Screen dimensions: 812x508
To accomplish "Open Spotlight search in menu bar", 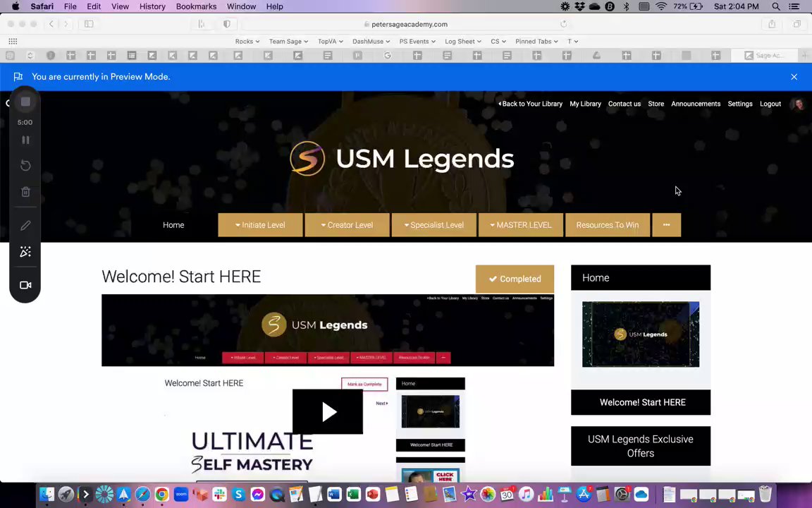I will click(776, 6).
